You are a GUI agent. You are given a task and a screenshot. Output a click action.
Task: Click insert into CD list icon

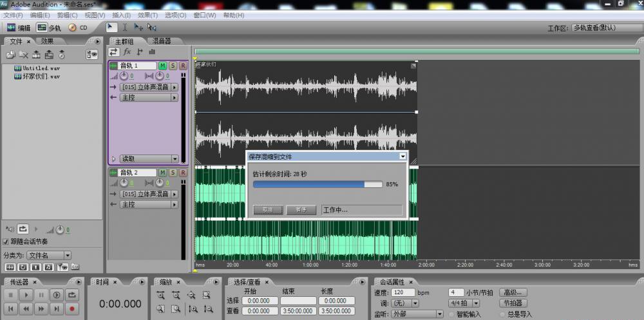pyautogui.click(x=50, y=54)
